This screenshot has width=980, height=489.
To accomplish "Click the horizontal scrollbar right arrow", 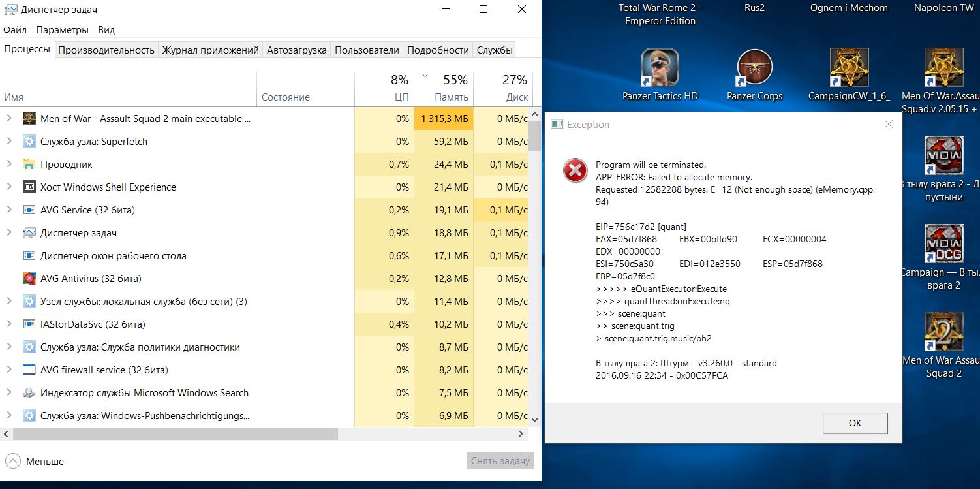I will pyautogui.click(x=521, y=434).
